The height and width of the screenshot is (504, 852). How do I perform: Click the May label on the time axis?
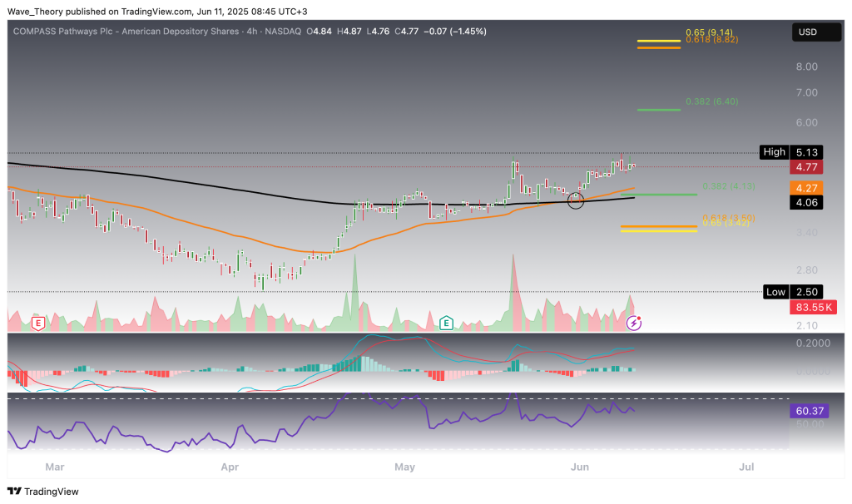pyautogui.click(x=405, y=467)
